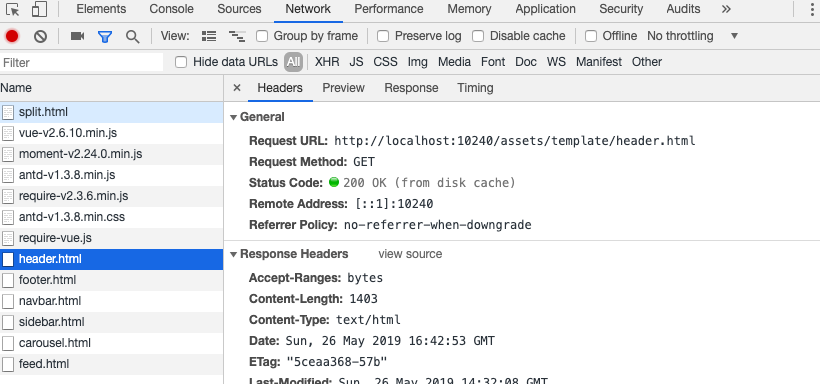Click file icon beside footer.html
The height and width of the screenshot is (384, 820).
(8, 280)
